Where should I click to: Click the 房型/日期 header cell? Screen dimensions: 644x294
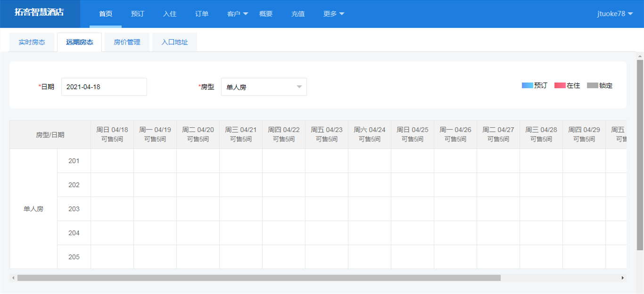[x=50, y=135]
